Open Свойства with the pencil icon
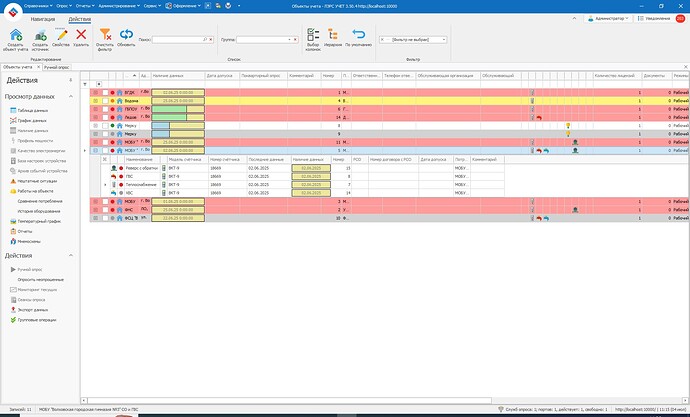This screenshot has width=690, height=417. [61, 35]
